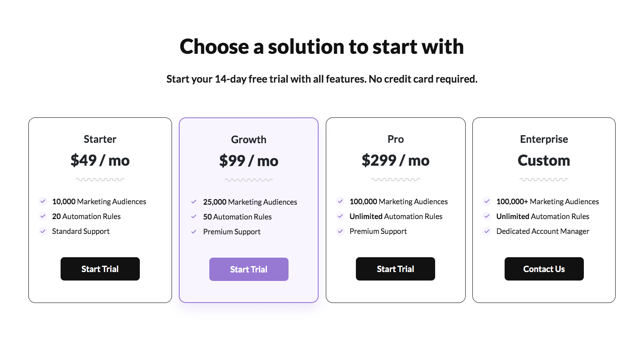Image resolution: width=644 pixels, height=339 pixels.
Task: Click checkmark beside Growth Premium Support
Action: [194, 231]
